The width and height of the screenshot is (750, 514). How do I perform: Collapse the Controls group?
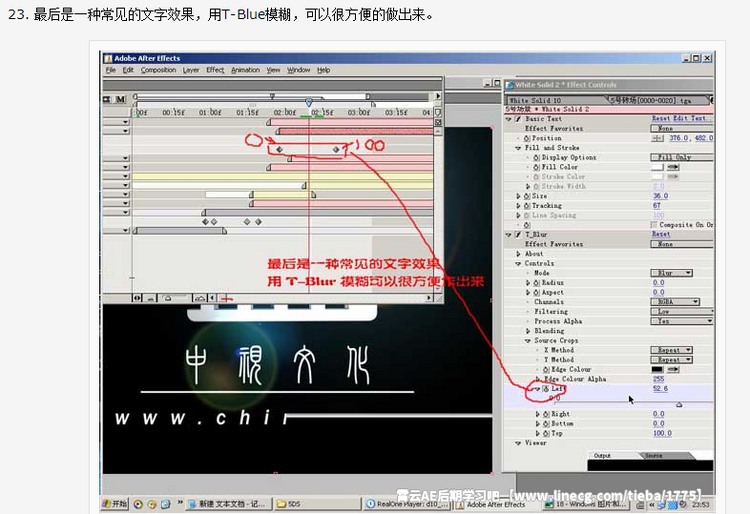(518, 263)
